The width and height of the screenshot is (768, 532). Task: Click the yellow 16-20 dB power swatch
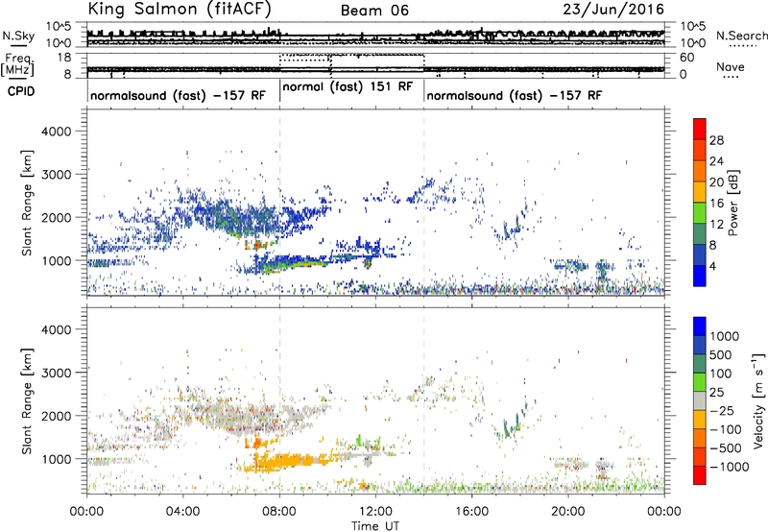(700, 192)
